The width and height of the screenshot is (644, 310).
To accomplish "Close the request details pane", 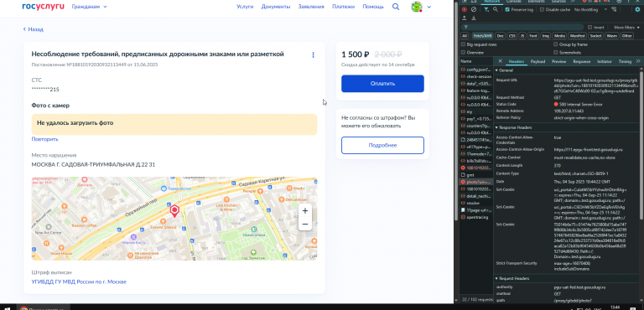I will pos(501,61).
